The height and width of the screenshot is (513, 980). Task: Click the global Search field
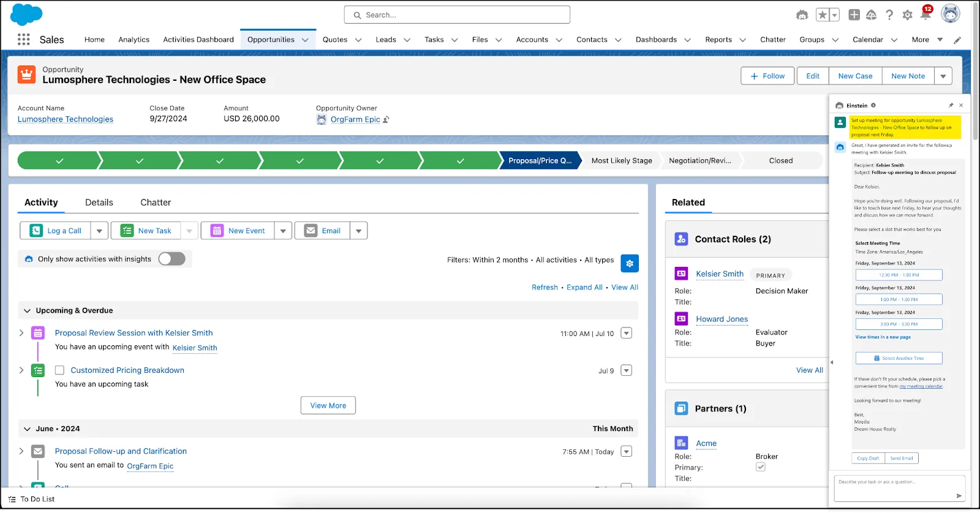tap(457, 15)
